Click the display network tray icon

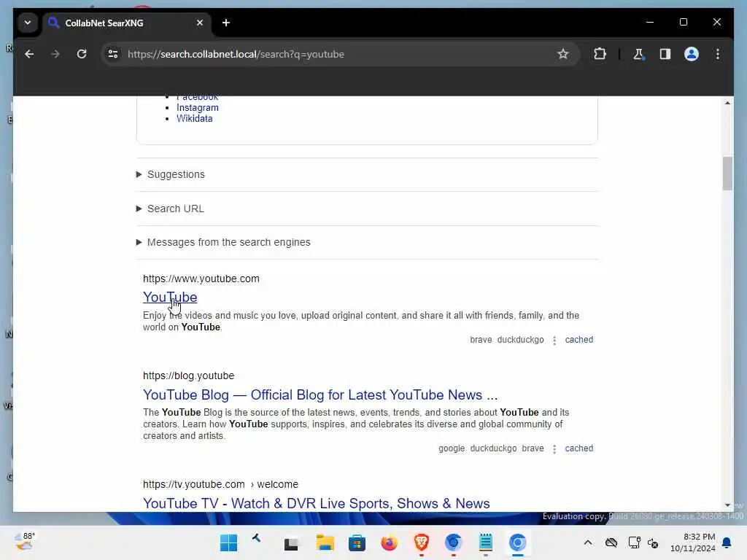click(634, 542)
